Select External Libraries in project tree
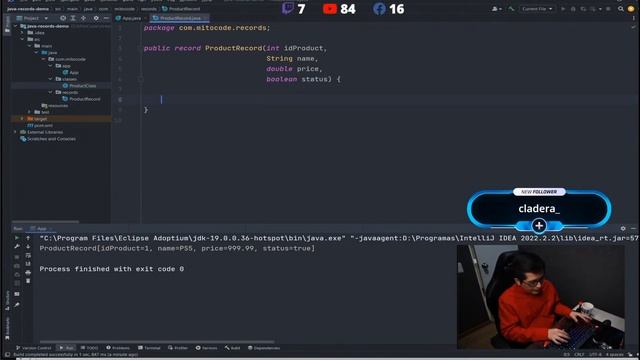The image size is (640, 360). pyautogui.click(x=41, y=132)
